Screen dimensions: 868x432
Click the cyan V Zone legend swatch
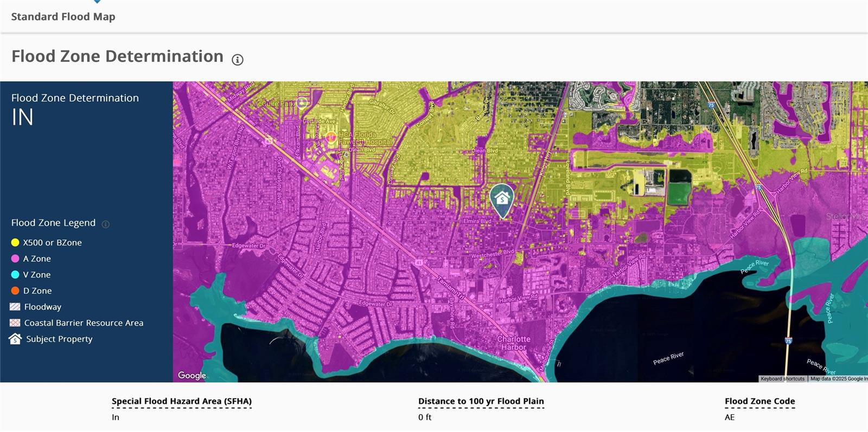[x=15, y=275]
